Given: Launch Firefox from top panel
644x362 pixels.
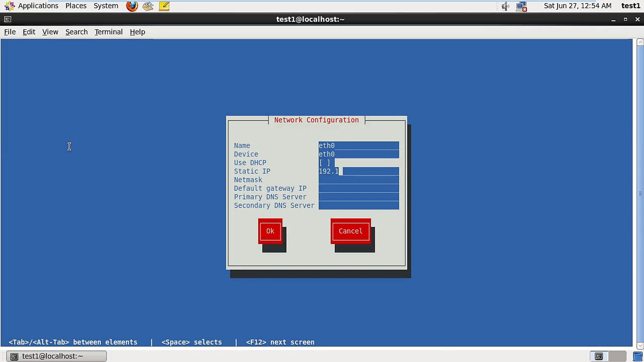Looking at the screenshot, I should (132, 6).
